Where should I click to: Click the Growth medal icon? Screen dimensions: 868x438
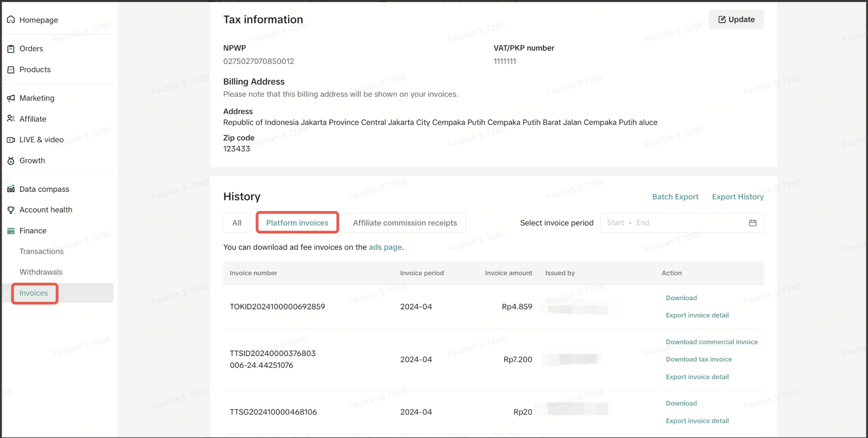coord(11,161)
